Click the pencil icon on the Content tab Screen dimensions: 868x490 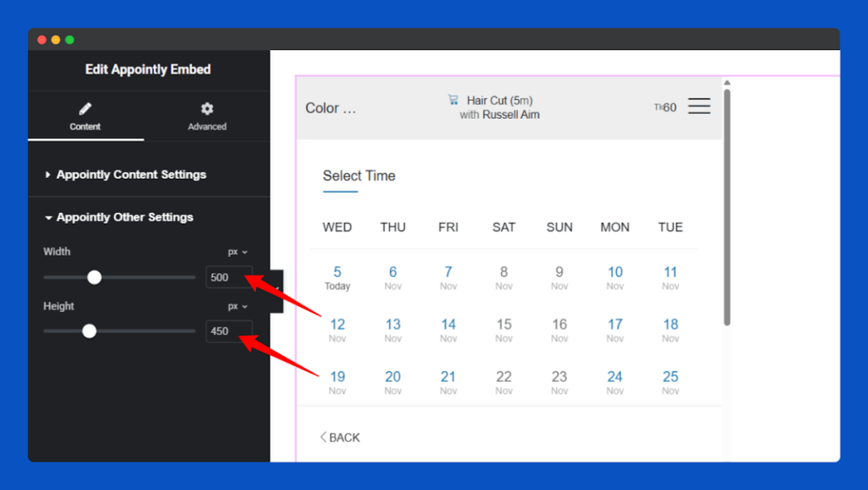85,109
